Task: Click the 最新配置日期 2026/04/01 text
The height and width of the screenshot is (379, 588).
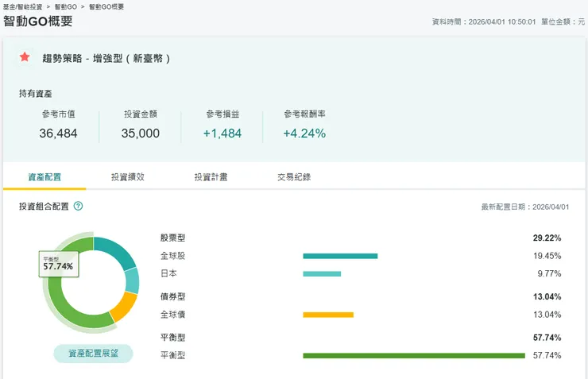Action: (525, 207)
